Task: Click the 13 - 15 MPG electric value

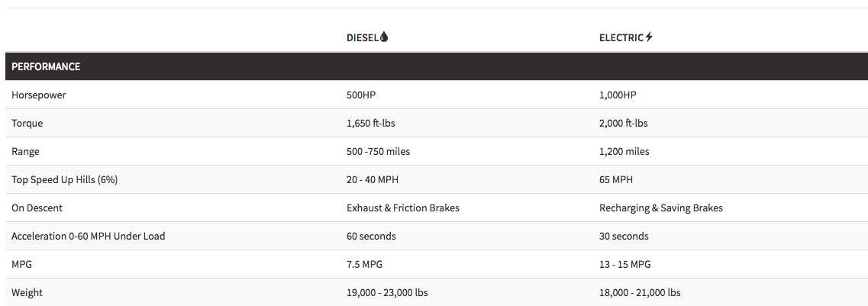Action: [625, 265]
